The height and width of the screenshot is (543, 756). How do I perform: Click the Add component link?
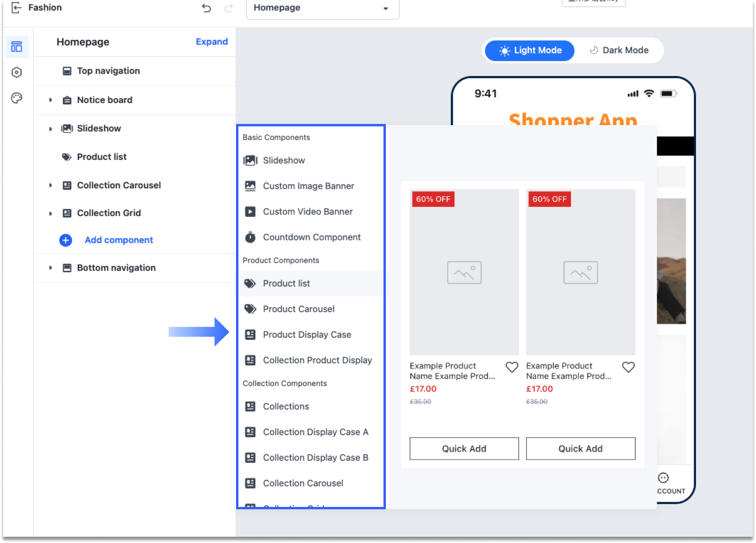tap(119, 240)
